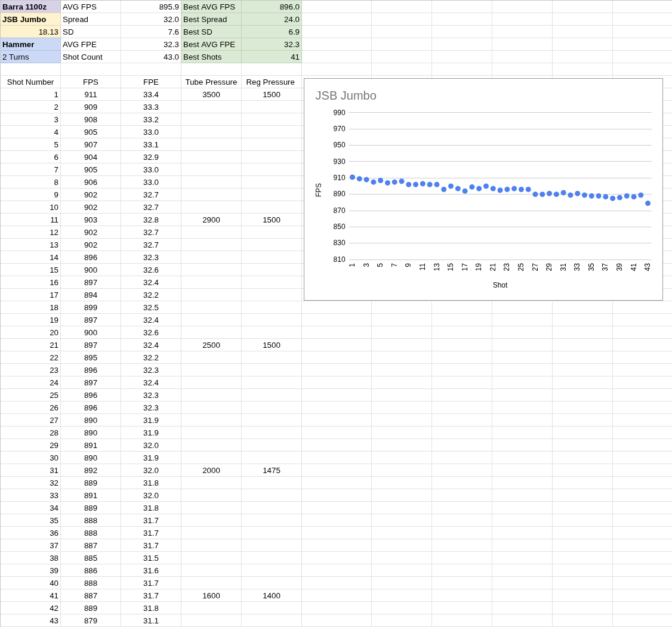Click the 'Reg Pressure' header cell

[272, 82]
